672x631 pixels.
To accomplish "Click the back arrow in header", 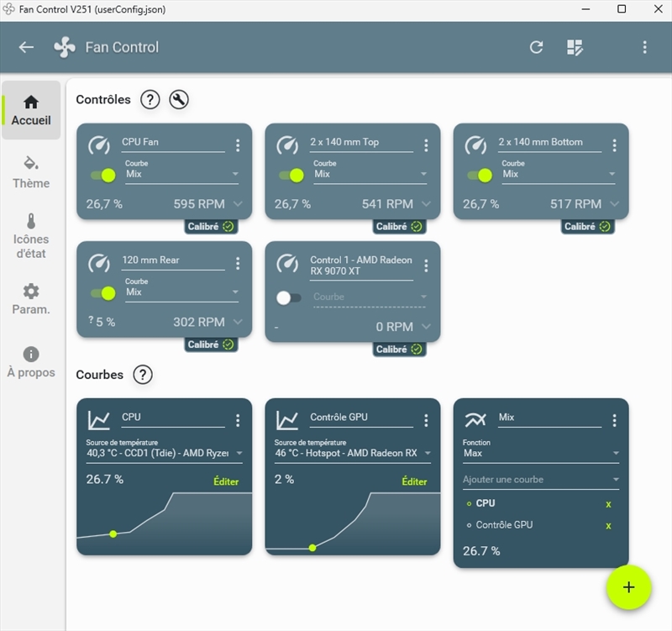I will [x=26, y=47].
